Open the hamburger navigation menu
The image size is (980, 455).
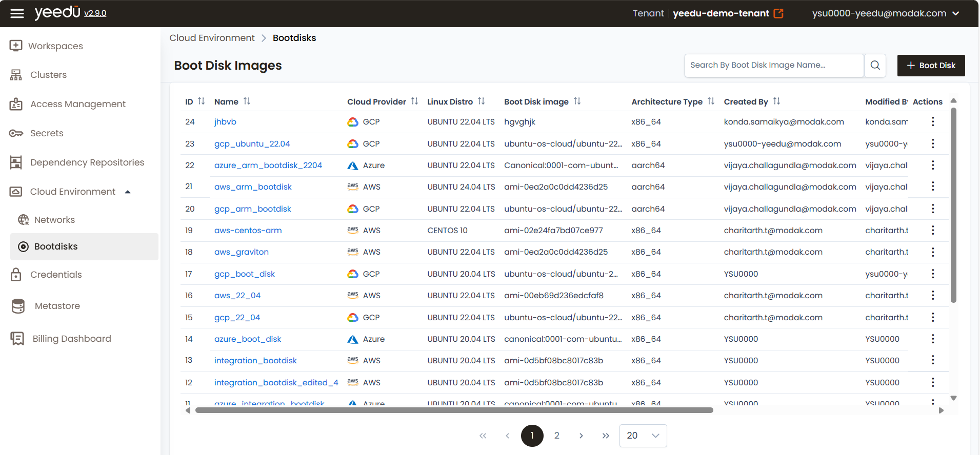point(17,13)
